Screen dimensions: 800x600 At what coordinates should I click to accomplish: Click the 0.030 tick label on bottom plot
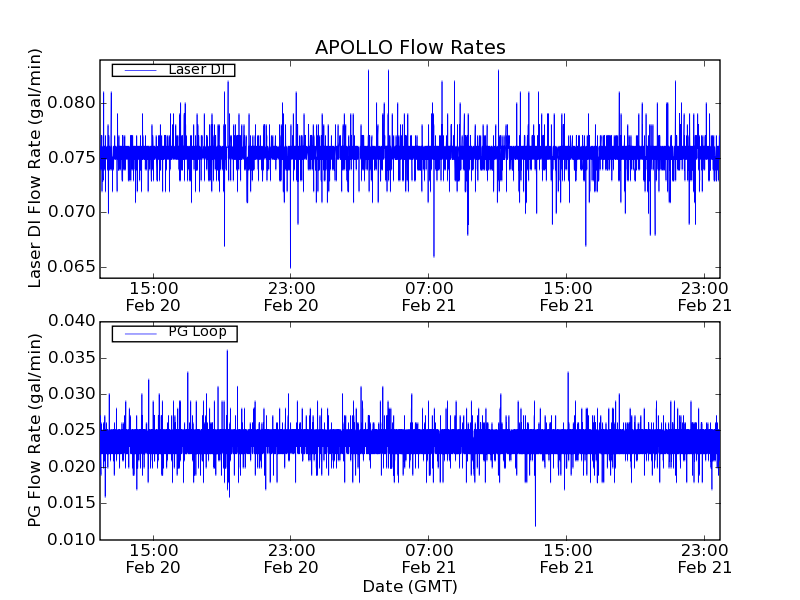coord(71,394)
